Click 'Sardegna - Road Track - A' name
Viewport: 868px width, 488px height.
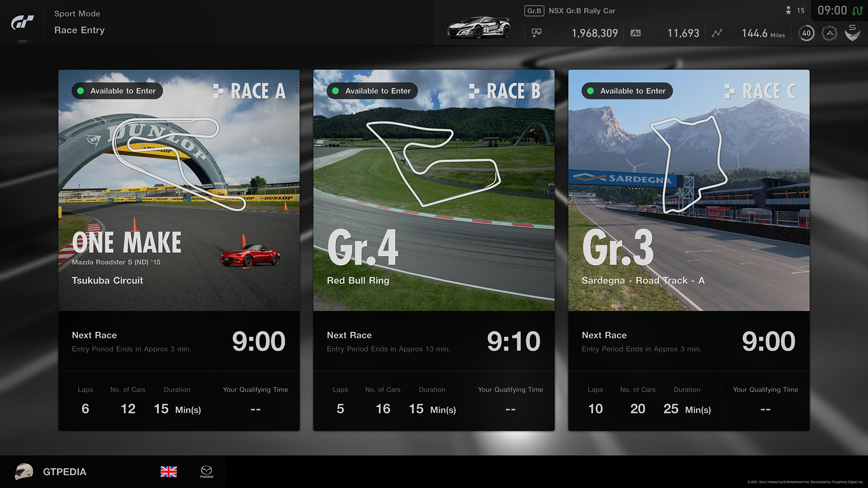tap(643, 281)
